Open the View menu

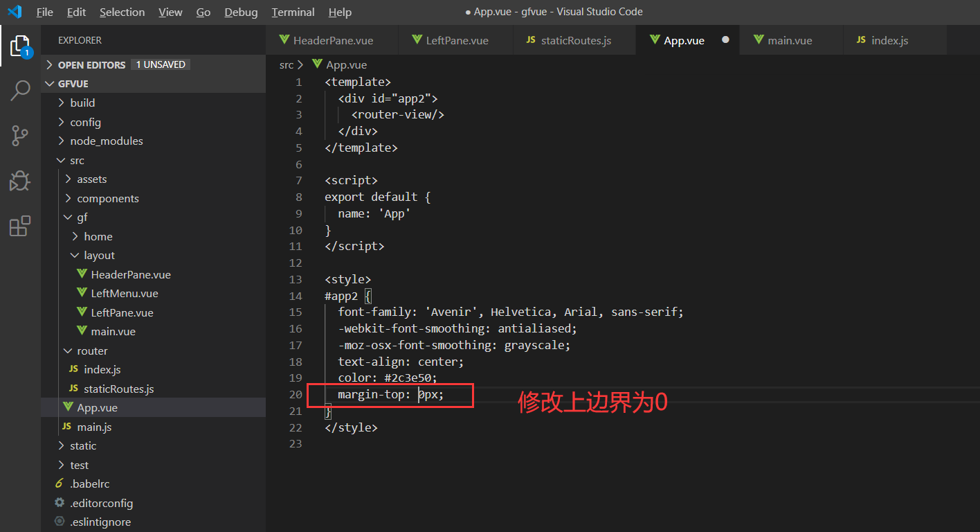tap(170, 12)
